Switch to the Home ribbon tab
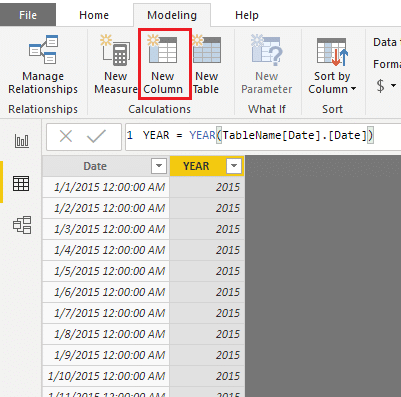The width and height of the screenshot is (401, 397). pyautogui.click(x=94, y=15)
